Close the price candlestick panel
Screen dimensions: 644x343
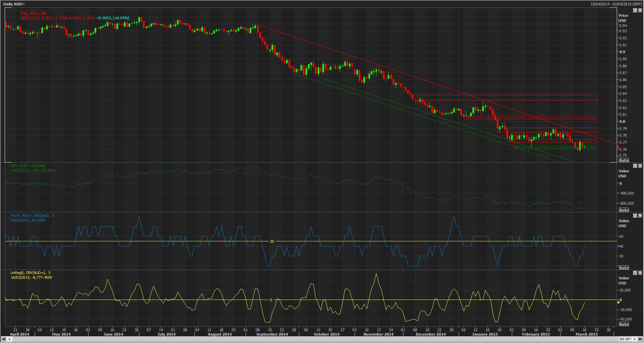click(640, 10)
